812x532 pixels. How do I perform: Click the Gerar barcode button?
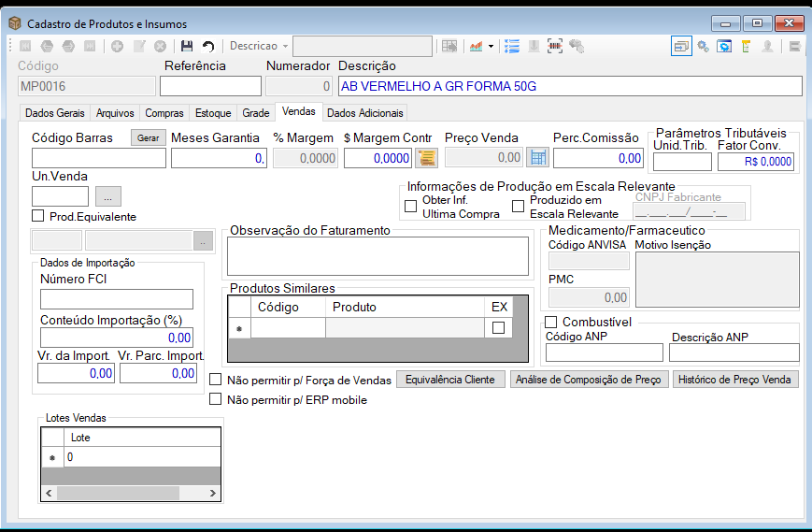[149, 137]
